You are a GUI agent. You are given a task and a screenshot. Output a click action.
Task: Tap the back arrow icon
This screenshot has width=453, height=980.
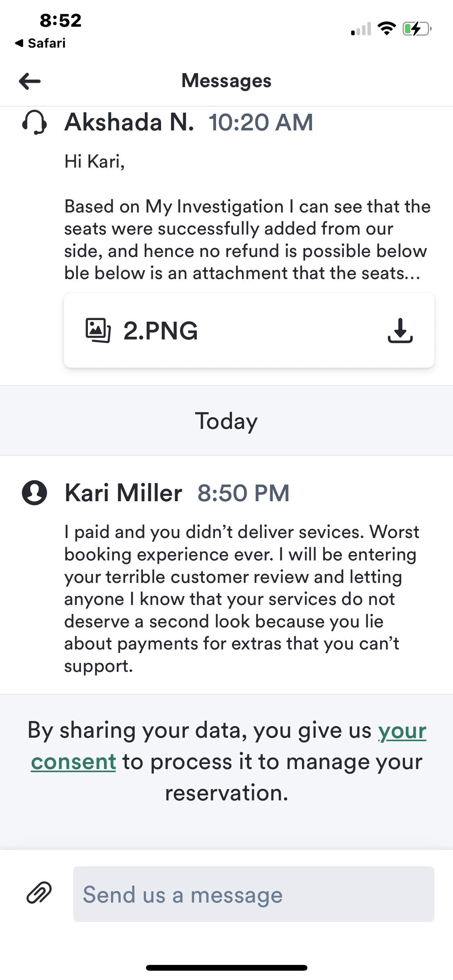tap(30, 81)
